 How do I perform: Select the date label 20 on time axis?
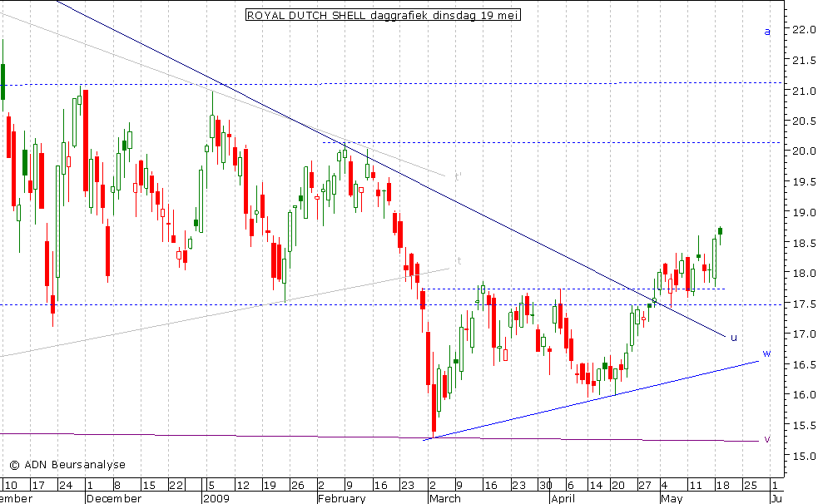618,485
